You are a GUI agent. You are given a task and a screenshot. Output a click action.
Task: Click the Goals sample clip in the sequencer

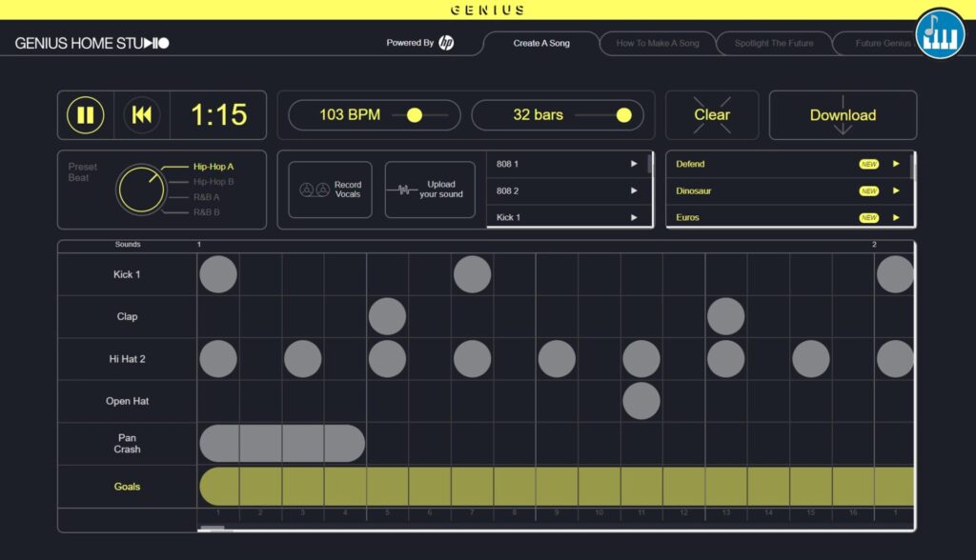(557, 486)
